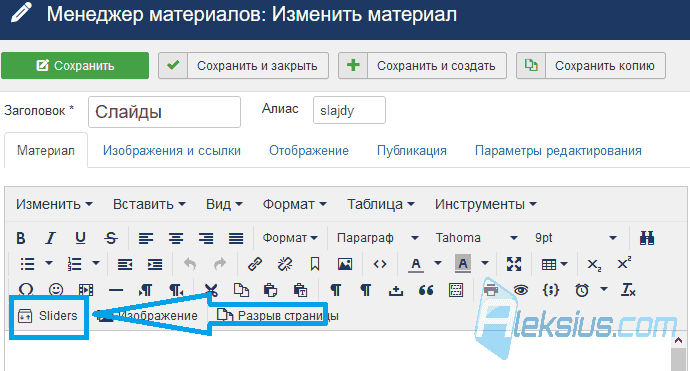Toggle strikethrough formatting
Viewport: 690px width, 371px height.
tap(111, 238)
